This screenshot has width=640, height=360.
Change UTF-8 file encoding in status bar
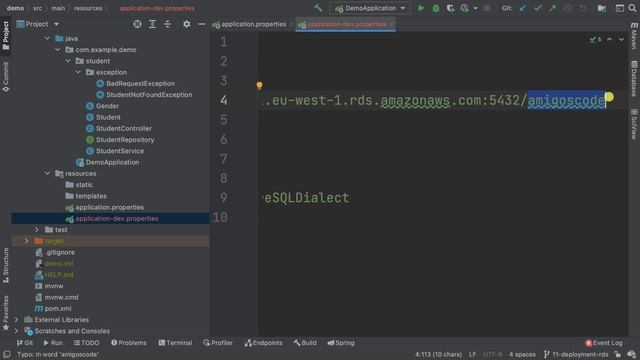492,354
